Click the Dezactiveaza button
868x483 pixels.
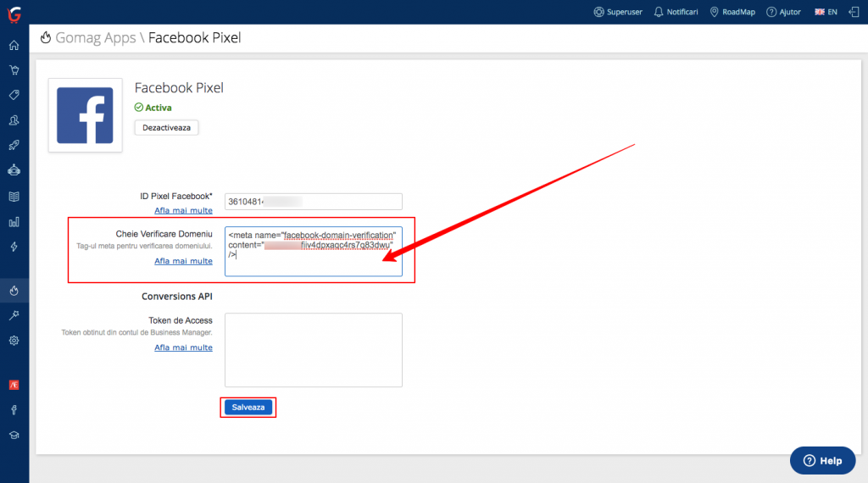point(167,128)
